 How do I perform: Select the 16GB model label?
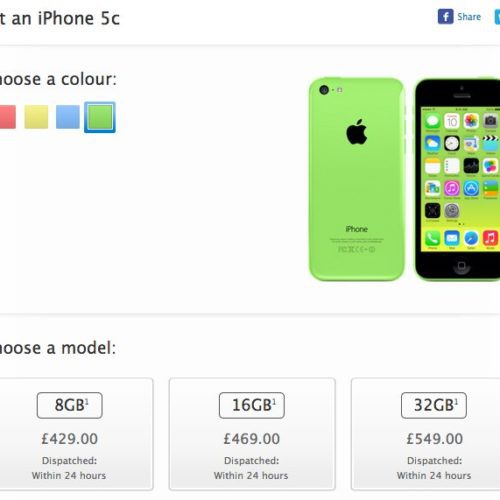point(252,405)
